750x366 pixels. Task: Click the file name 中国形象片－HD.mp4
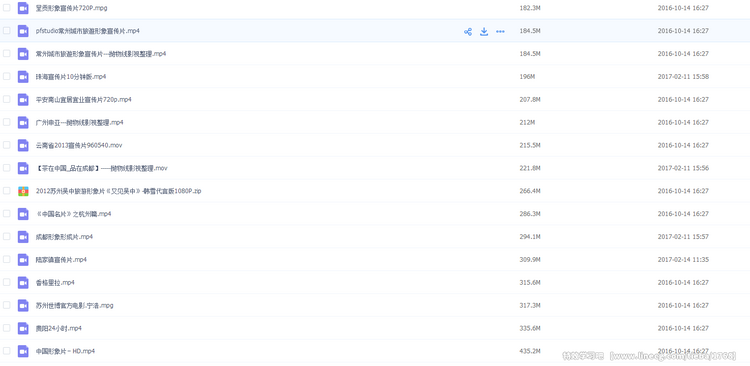65,351
